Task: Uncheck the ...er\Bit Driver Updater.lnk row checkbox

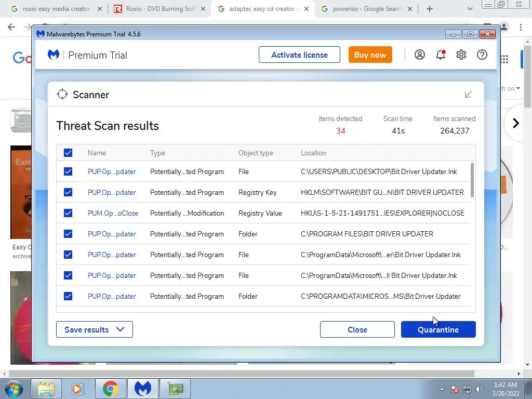Action: point(68,255)
